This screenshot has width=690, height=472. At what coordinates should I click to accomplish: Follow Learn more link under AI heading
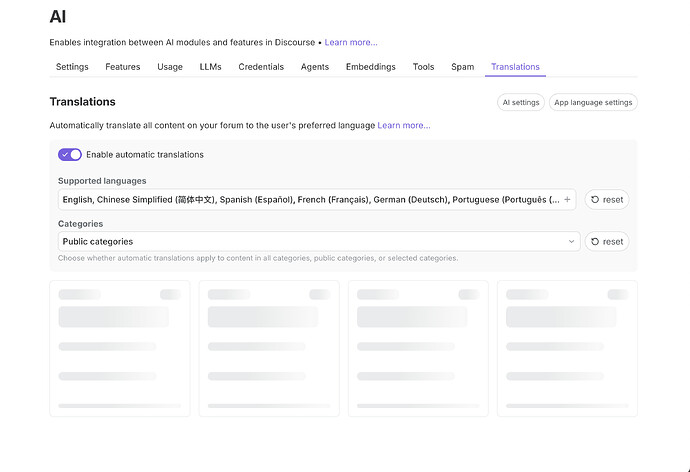[351, 43]
